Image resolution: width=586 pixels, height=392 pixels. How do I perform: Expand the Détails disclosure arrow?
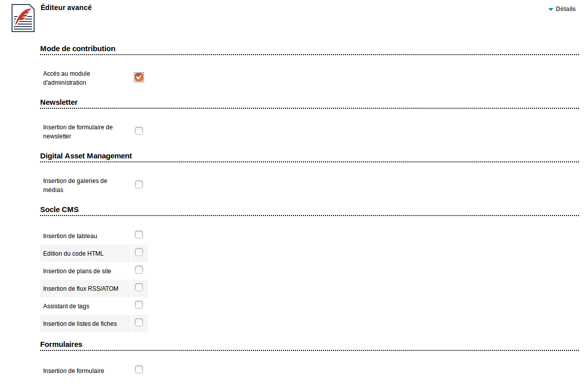(550, 10)
